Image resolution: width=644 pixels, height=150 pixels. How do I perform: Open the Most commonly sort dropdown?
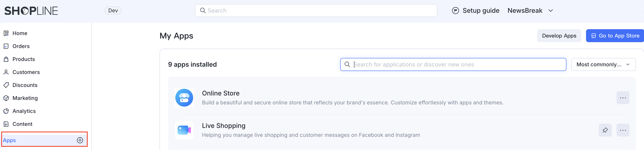(603, 64)
